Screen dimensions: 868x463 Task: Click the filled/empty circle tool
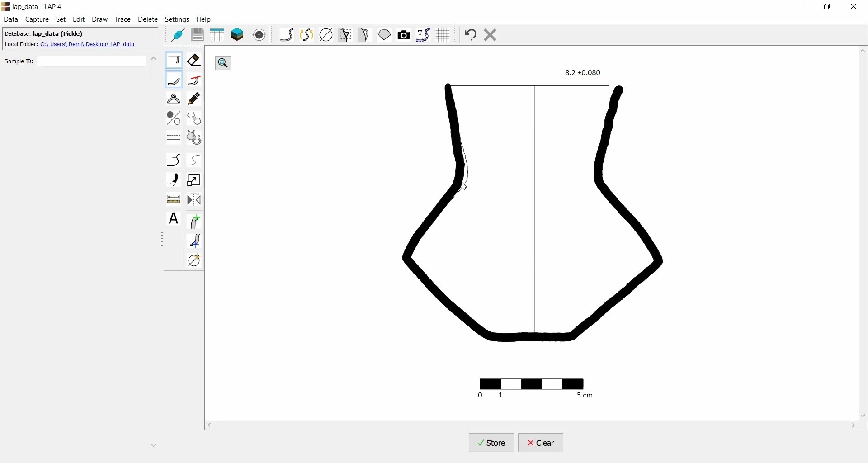[175, 118]
